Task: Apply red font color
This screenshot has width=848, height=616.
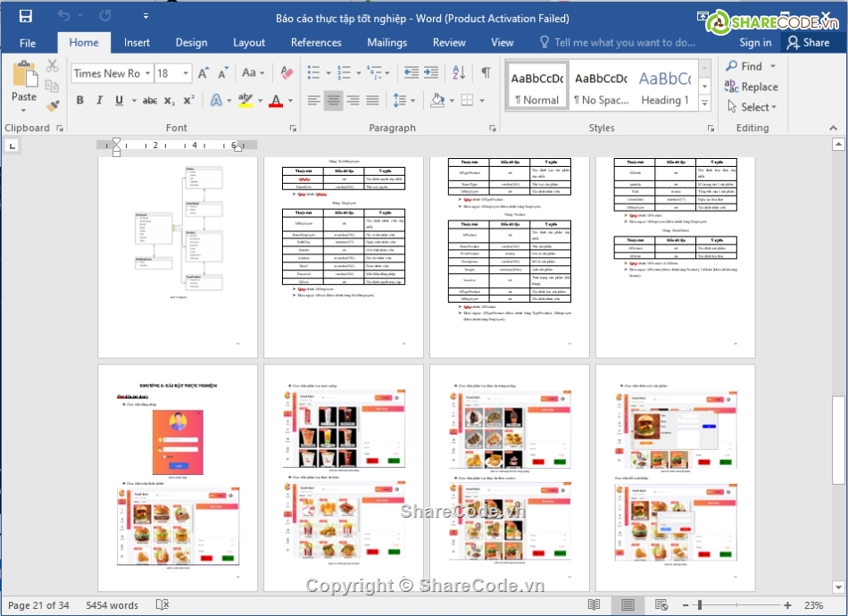Action: 276,100
